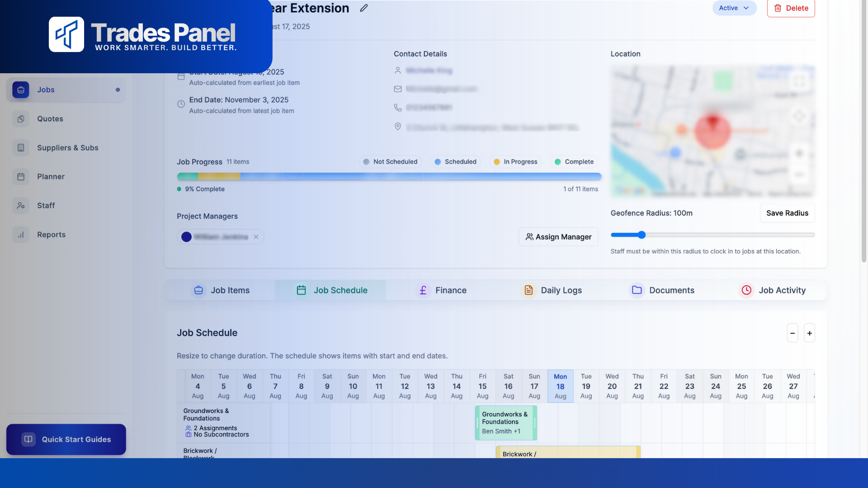
Task: Click the Assign Manager button
Action: coord(558,237)
